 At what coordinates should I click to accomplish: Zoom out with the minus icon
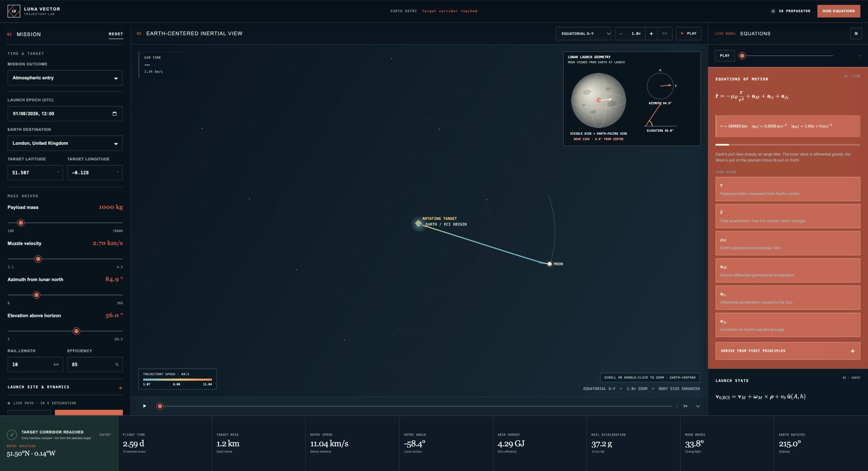[621, 34]
